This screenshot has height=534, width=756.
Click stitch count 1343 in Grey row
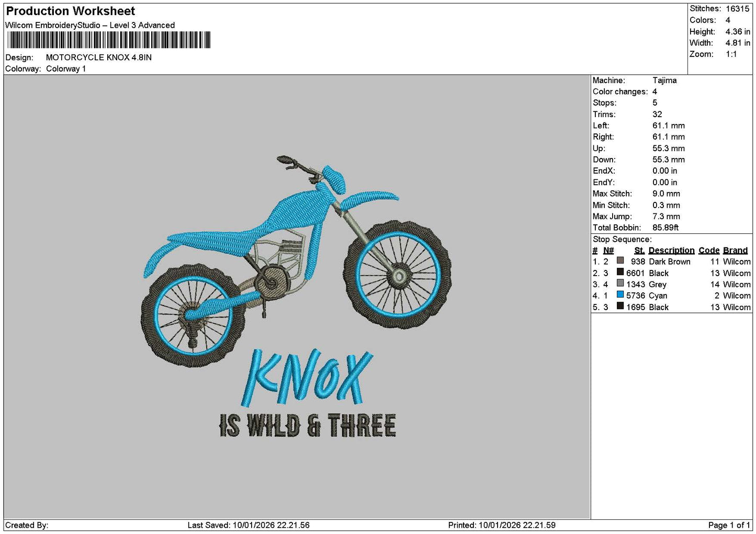click(636, 285)
